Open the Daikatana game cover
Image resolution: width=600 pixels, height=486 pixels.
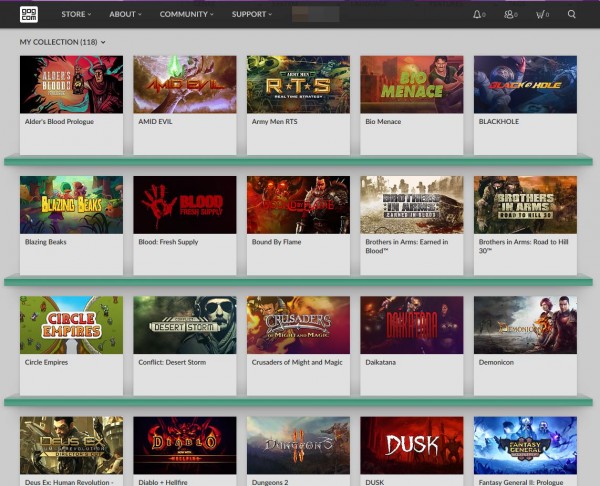click(x=412, y=325)
